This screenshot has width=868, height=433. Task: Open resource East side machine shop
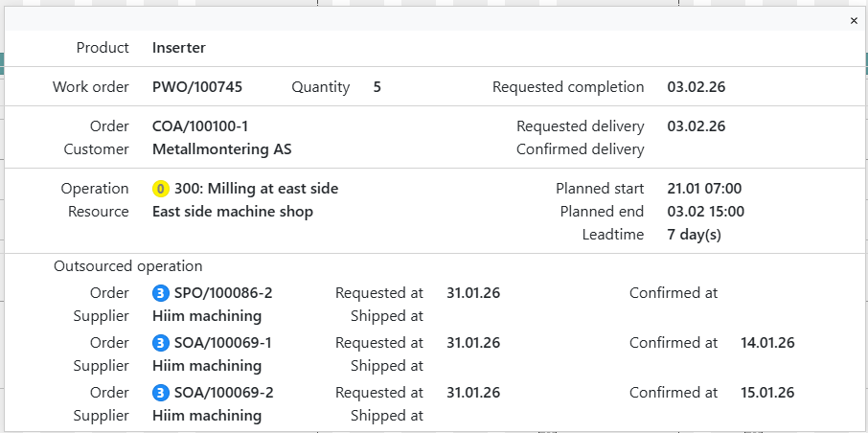point(232,212)
